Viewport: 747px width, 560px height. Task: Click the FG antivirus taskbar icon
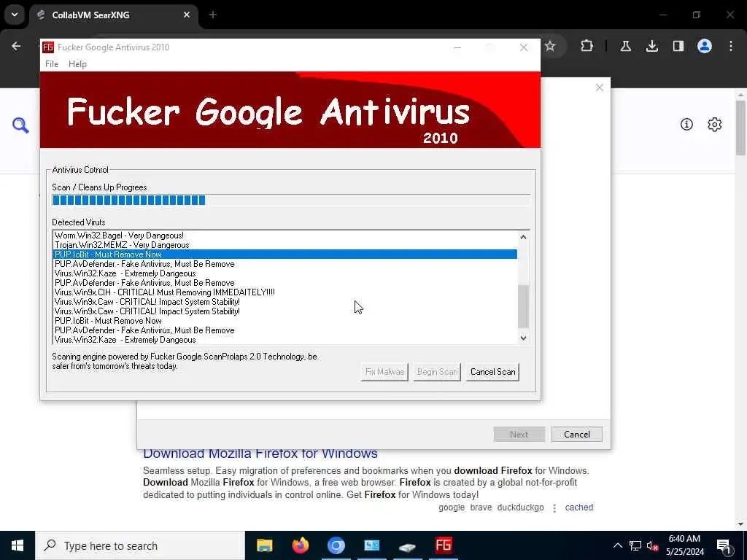[x=444, y=545]
